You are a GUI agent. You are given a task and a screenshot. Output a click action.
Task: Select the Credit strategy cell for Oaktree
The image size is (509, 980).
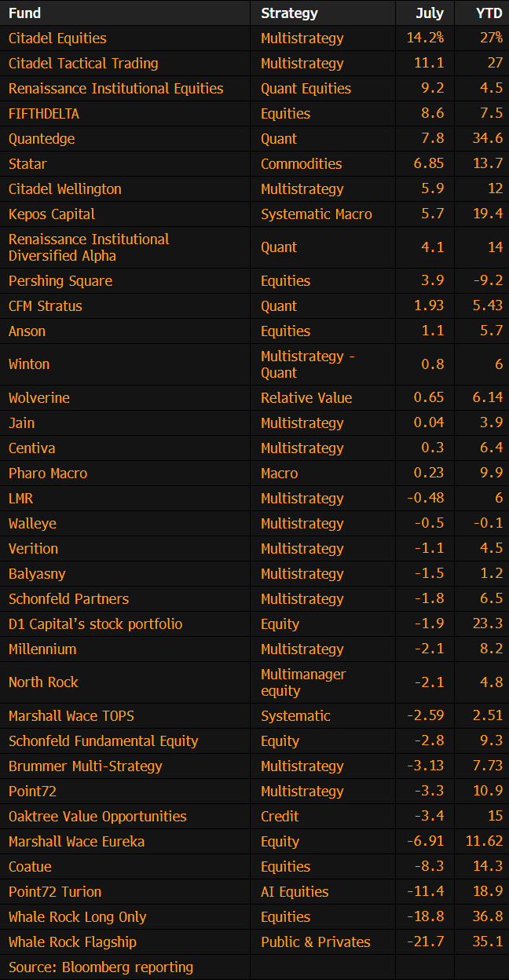pos(280,817)
